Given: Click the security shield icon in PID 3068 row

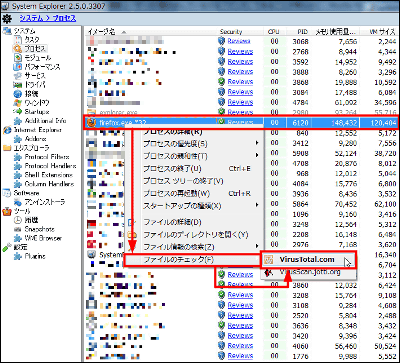Looking at the screenshot, I should point(221,41).
